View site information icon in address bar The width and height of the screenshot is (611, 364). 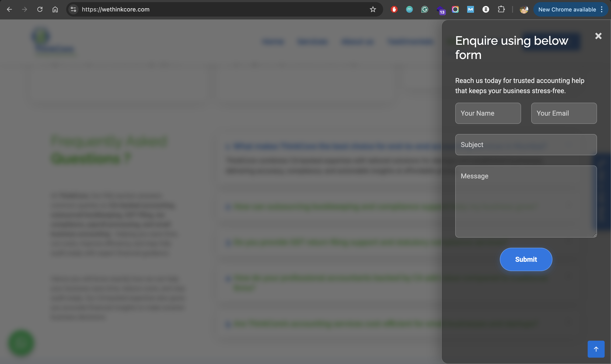click(x=73, y=10)
